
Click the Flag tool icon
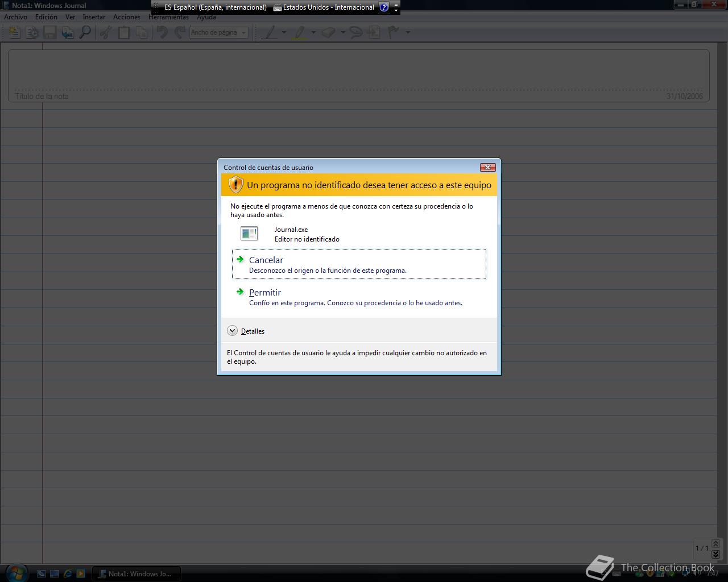(393, 32)
